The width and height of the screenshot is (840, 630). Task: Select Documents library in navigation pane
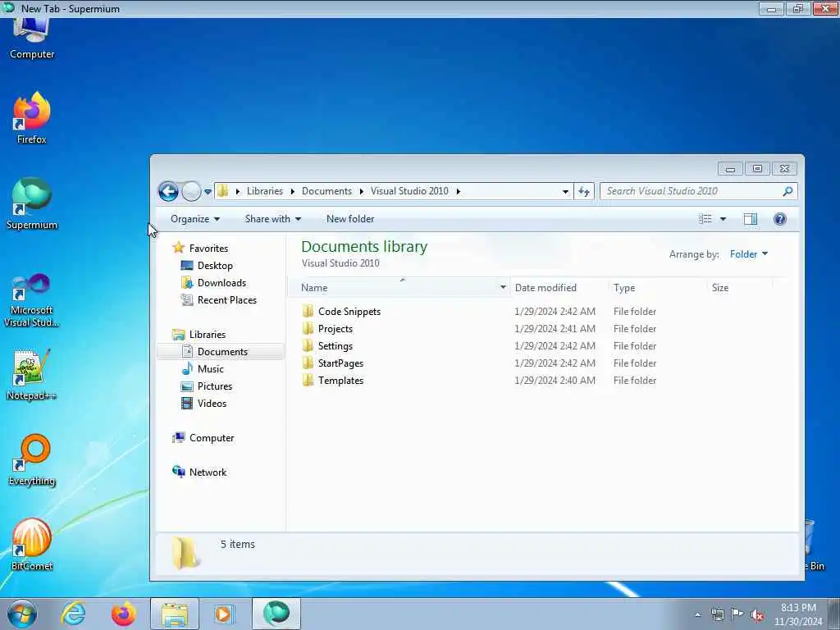pyautogui.click(x=222, y=351)
